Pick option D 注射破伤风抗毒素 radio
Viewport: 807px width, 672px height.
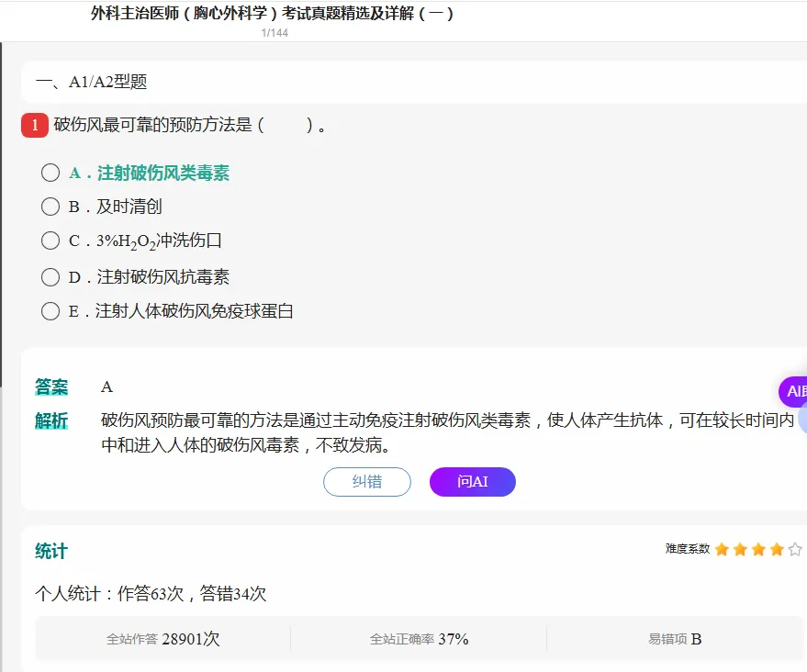pyautogui.click(x=50, y=277)
